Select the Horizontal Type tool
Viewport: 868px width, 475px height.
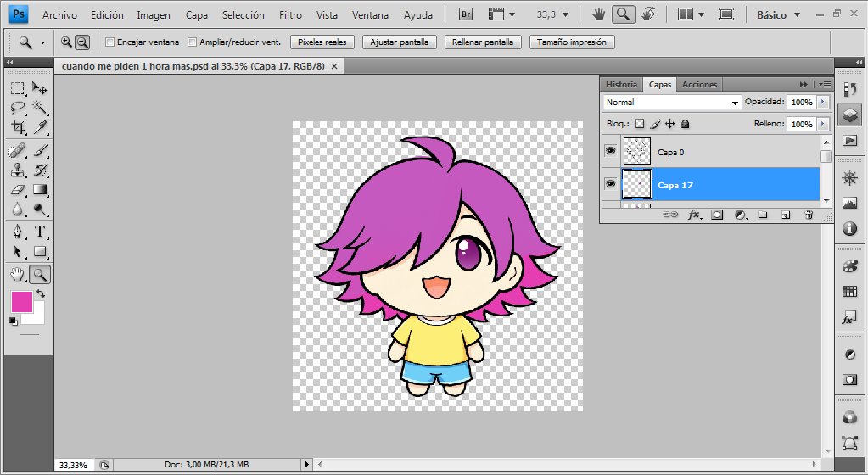point(39,232)
